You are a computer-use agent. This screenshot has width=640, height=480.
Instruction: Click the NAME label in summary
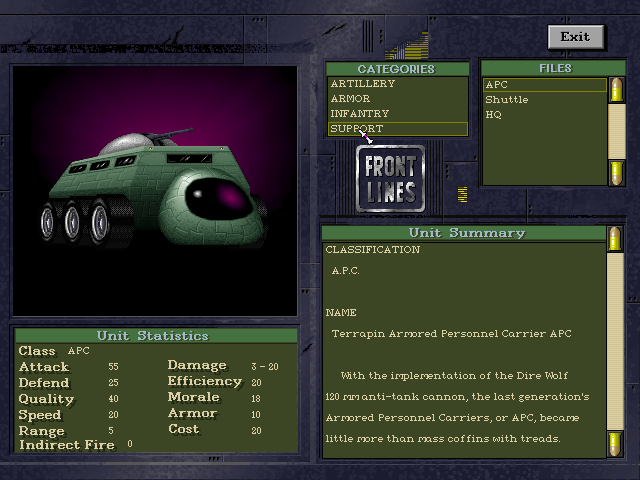(341, 313)
